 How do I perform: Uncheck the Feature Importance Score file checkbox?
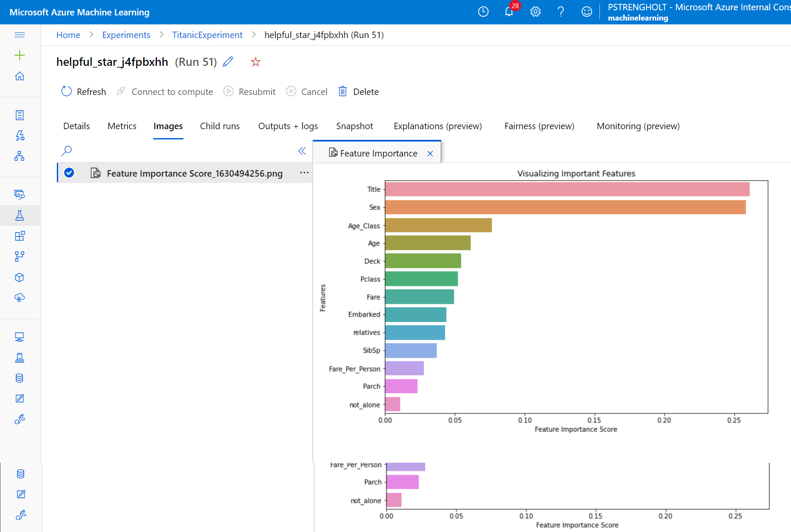[x=69, y=173]
